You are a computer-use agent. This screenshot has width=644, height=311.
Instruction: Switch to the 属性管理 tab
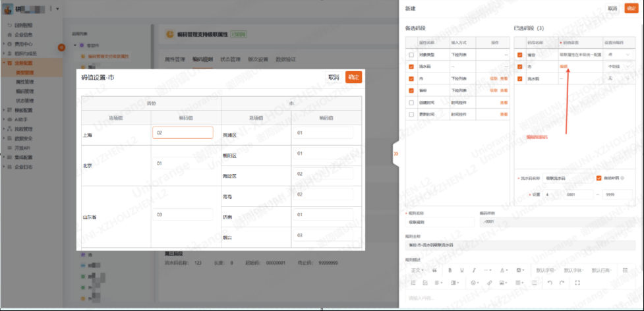pos(173,59)
